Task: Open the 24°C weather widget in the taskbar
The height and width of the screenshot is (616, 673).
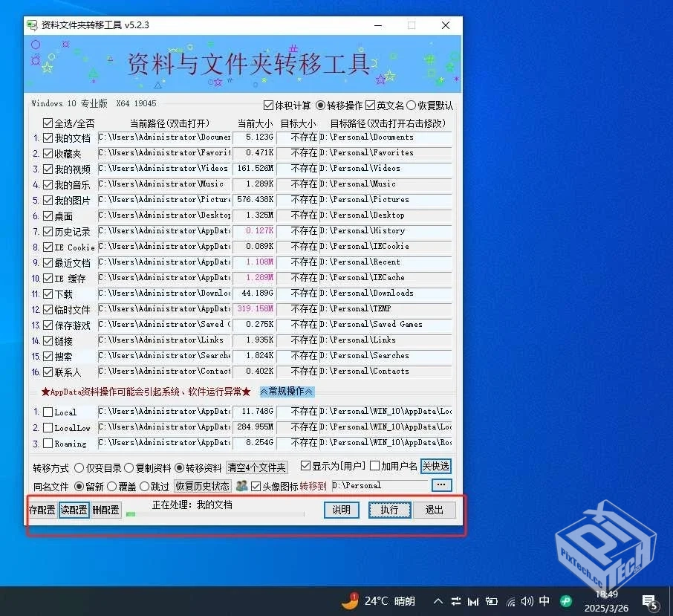Action: click(x=380, y=600)
